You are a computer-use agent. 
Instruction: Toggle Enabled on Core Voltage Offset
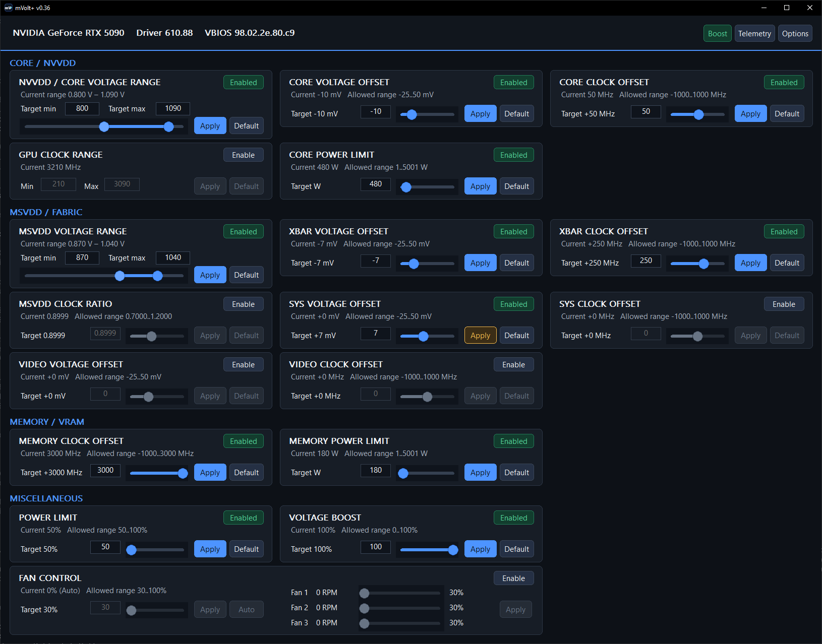pos(513,83)
